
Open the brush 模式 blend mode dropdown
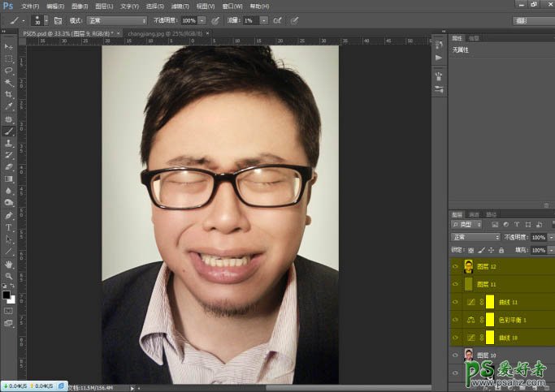point(118,19)
